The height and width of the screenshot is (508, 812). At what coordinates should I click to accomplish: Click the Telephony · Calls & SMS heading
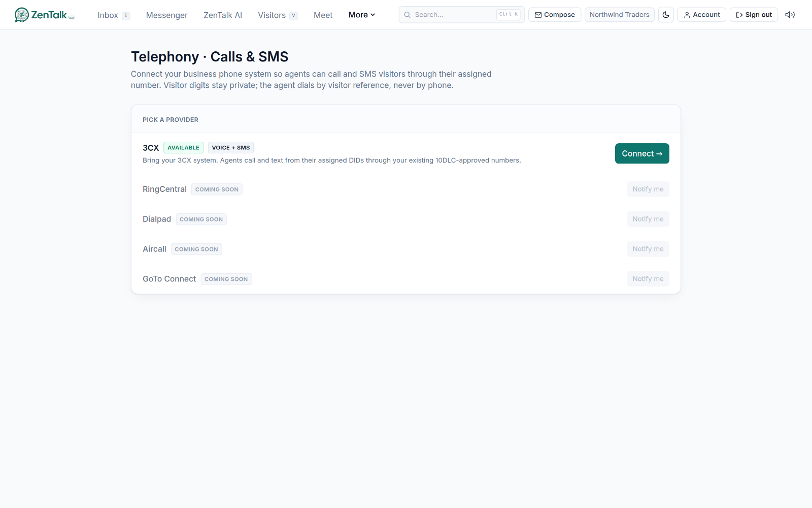coord(210,57)
